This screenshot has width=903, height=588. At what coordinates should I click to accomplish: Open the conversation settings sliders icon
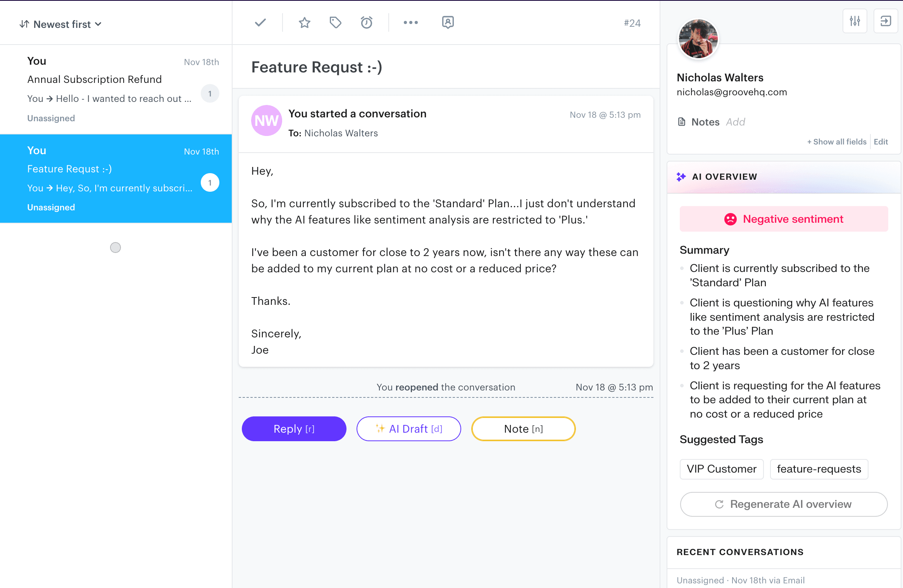point(855,21)
